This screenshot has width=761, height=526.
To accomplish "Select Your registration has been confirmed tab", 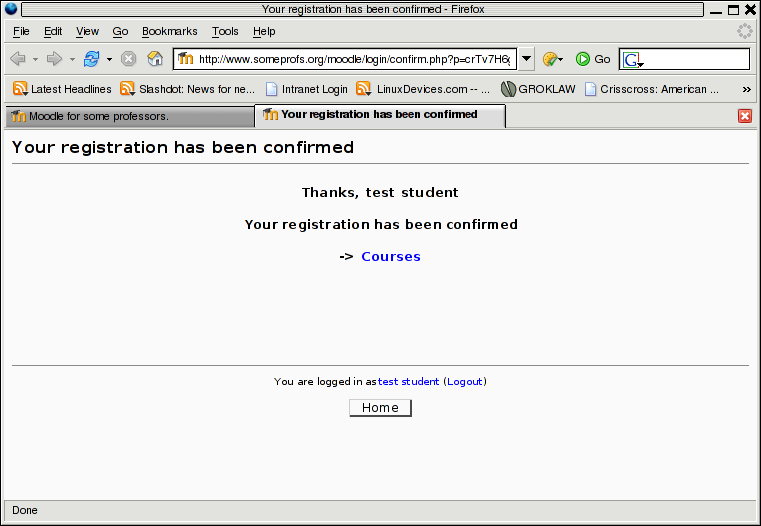I will click(380, 115).
